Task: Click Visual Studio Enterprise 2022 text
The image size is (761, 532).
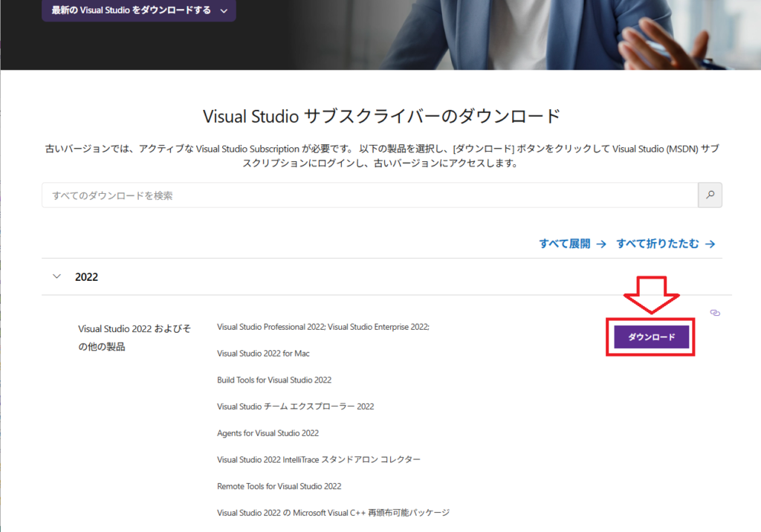Action: tap(378, 327)
